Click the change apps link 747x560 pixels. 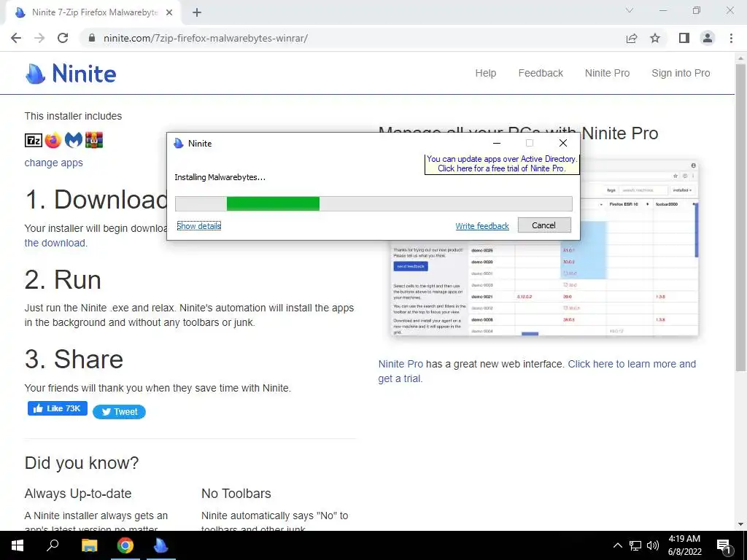click(54, 163)
